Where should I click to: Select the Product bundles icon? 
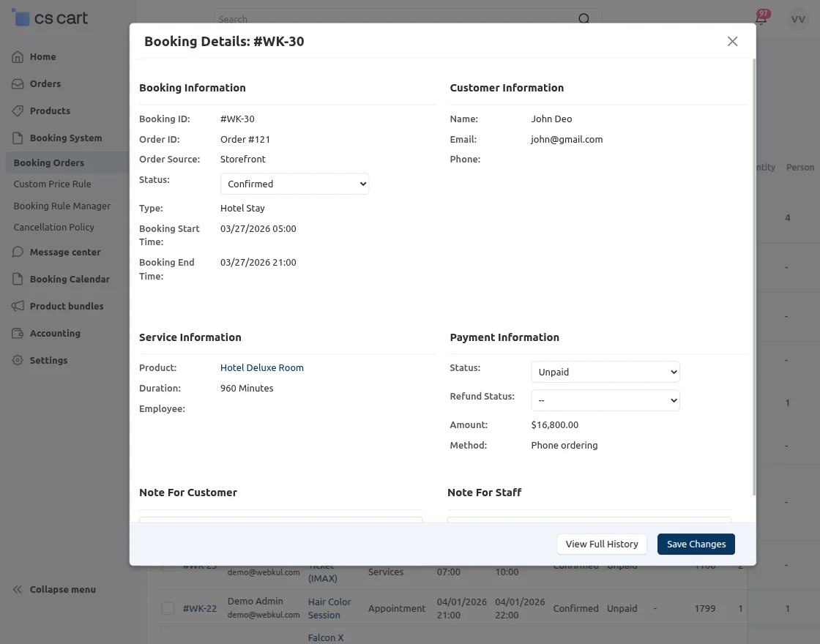(x=16, y=306)
